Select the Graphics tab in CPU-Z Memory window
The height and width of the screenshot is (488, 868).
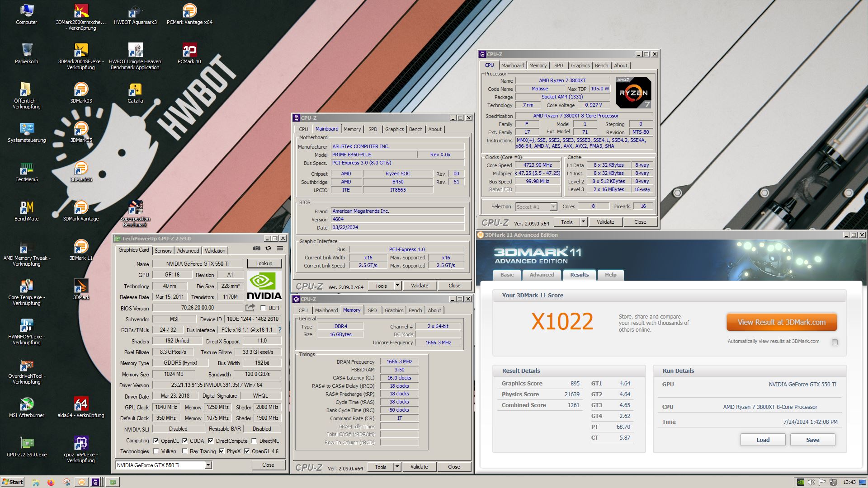pyautogui.click(x=394, y=310)
